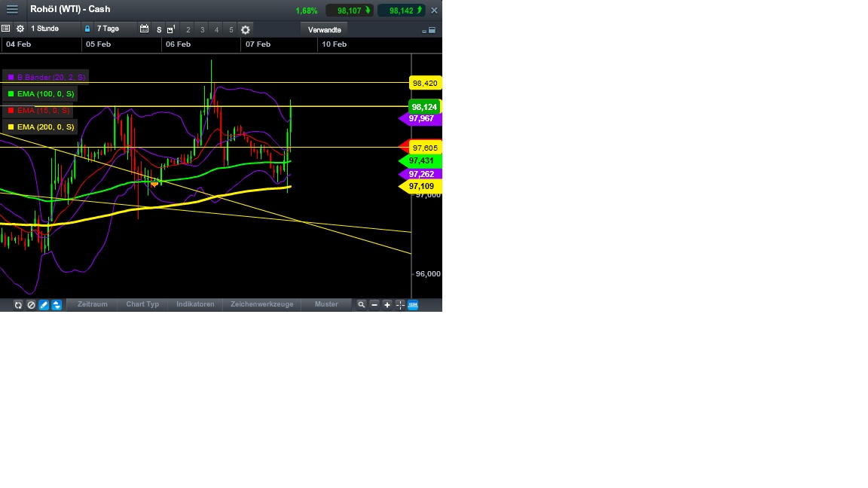Open the Verwandte dropdown
The height and width of the screenshot is (488, 868).
click(x=324, y=29)
